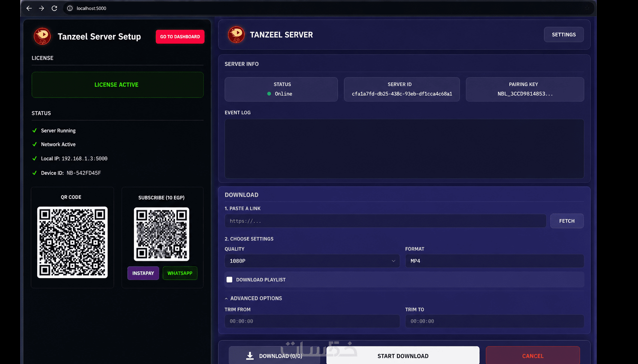The width and height of the screenshot is (638, 364).
Task: Collapse the Advanced Options section
Action: click(x=253, y=298)
